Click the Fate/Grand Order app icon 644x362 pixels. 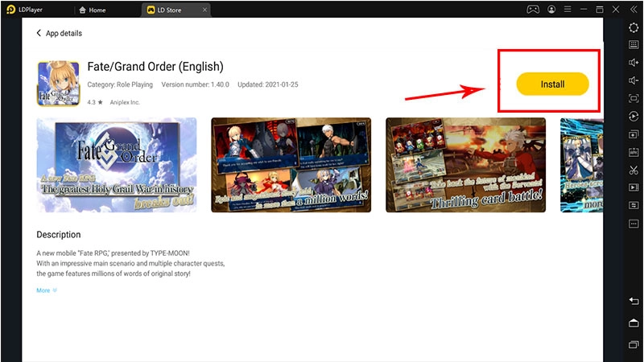58,84
